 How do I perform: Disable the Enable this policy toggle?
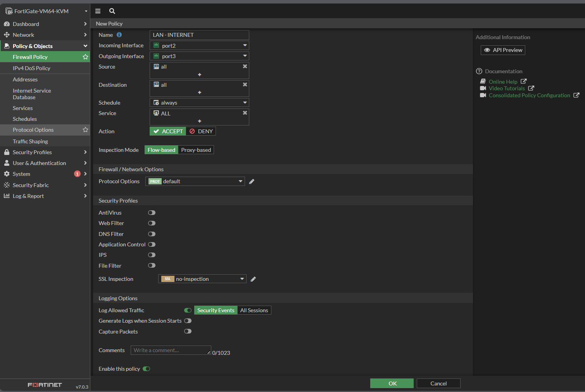[146, 369]
